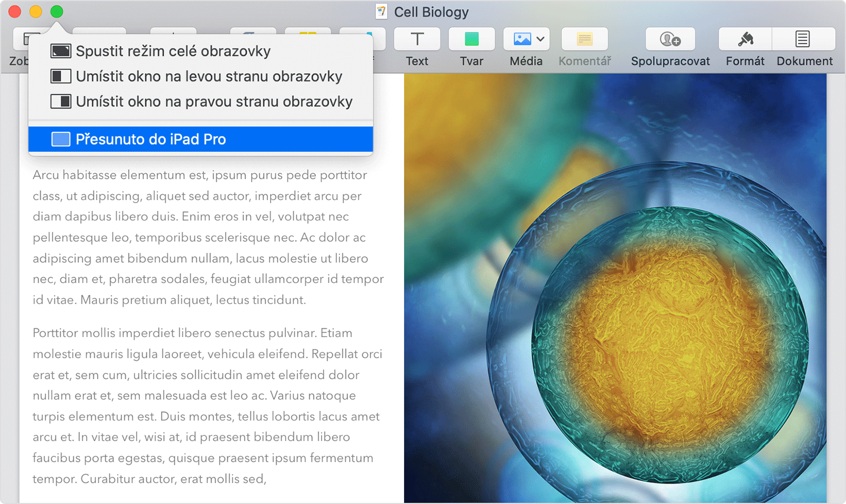Choose Spustit režim celé obrazovky

click(173, 51)
